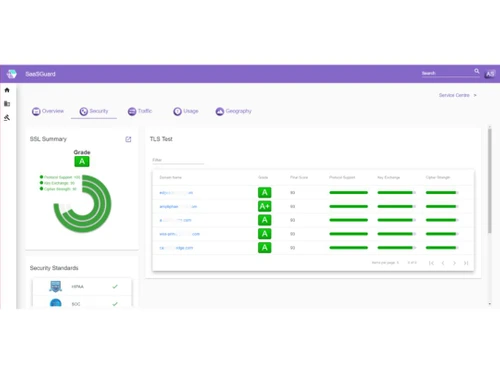Click Cipher Strength bar in amplifyhae row

[x=442, y=206]
